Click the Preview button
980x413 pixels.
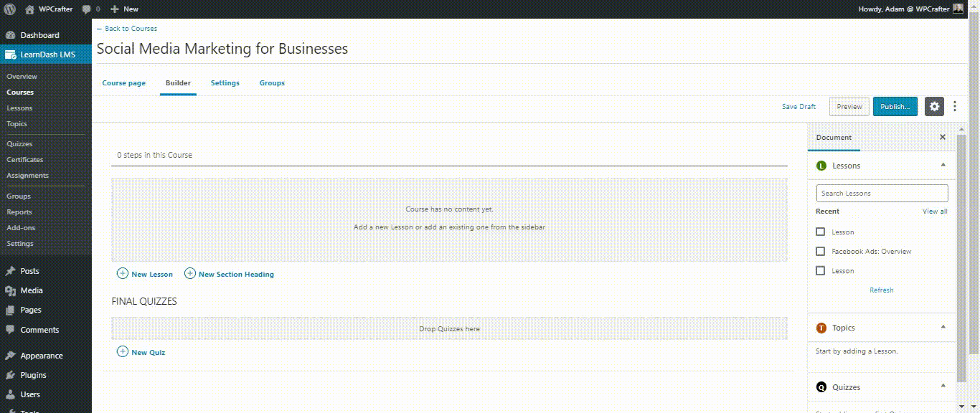click(x=849, y=106)
